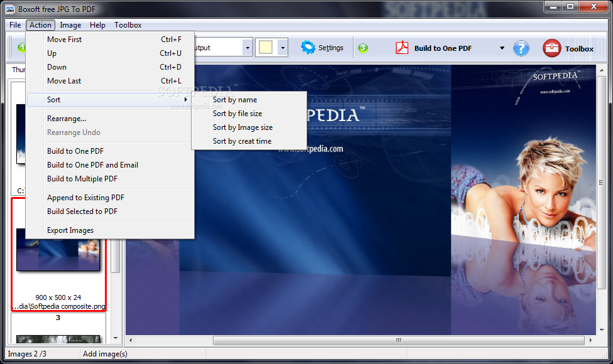Open the Help menu

(x=97, y=25)
